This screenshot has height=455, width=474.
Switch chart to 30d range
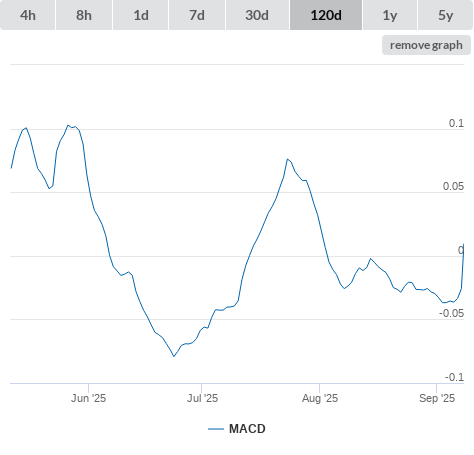click(x=257, y=15)
